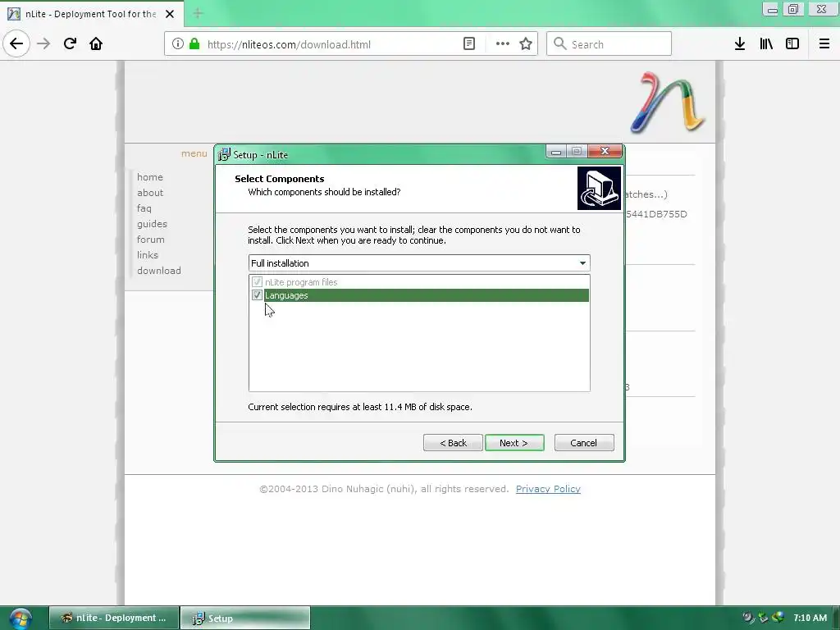The width and height of the screenshot is (840, 630).
Task: Click the Firefox Search box
Action: coord(609,44)
